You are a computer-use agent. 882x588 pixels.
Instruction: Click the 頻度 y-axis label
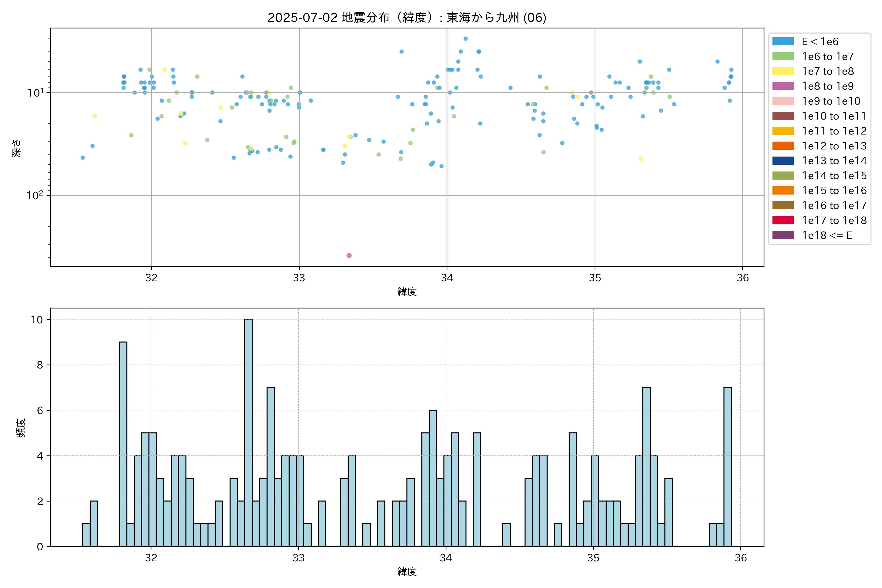(21, 428)
